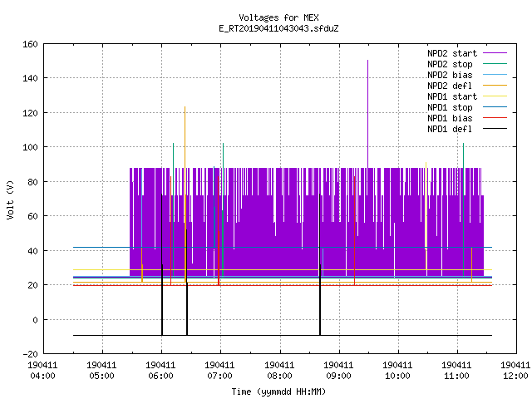
Task: Click the 120 y-axis tick label
Action: [x=30, y=113]
